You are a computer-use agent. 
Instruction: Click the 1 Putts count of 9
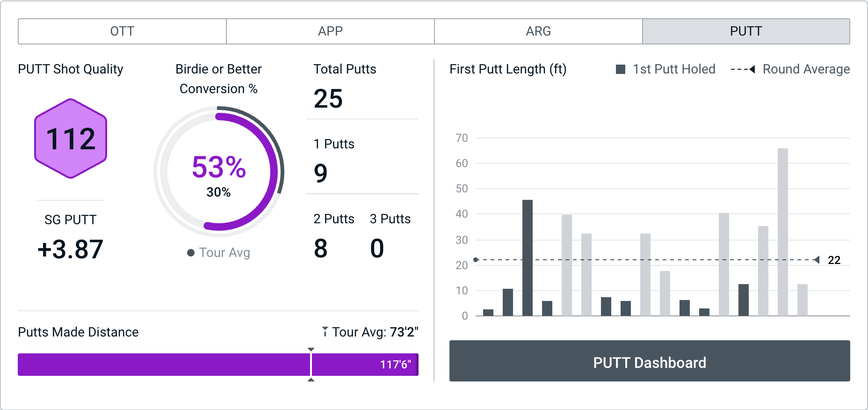click(321, 173)
